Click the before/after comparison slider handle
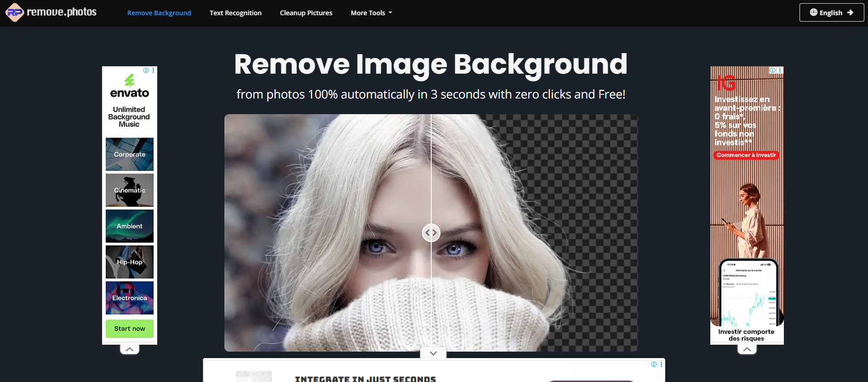The height and width of the screenshot is (382, 868). 431,233
